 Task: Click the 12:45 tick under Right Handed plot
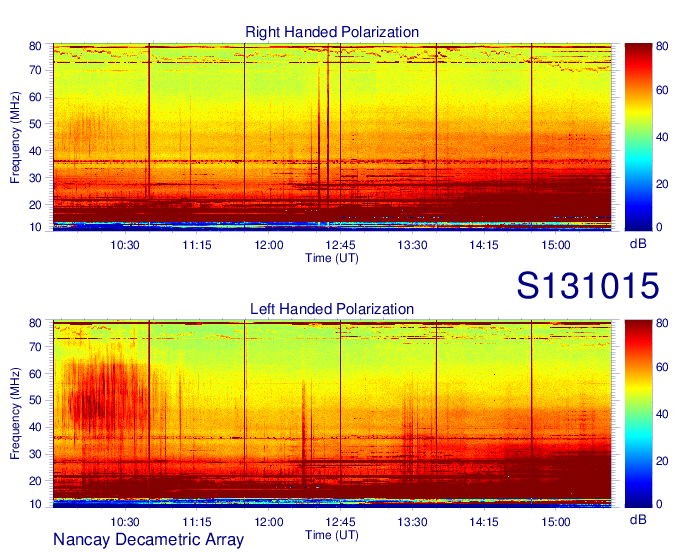click(340, 245)
